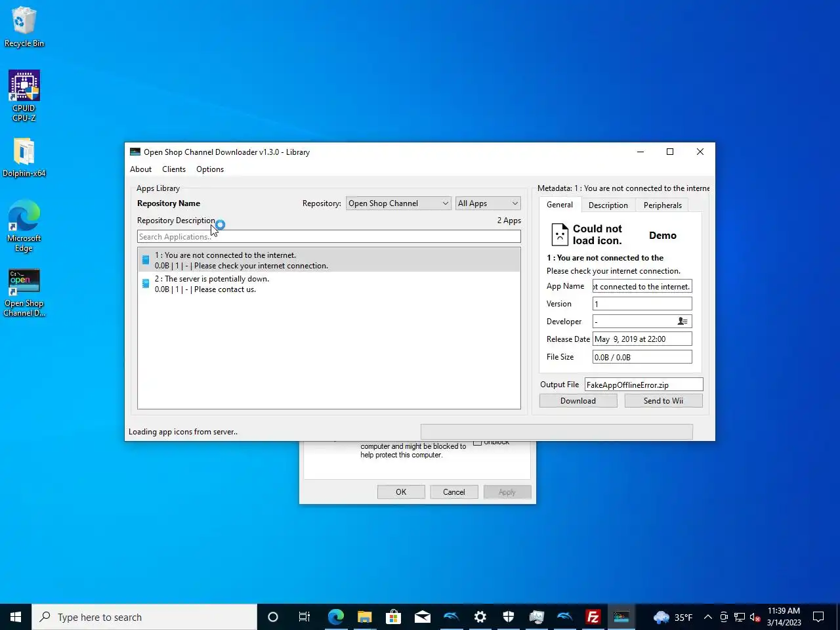The height and width of the screenshot is (630, 840).
Task: Click Cancel in the Properties dialog behind
Action: (453, 492)
